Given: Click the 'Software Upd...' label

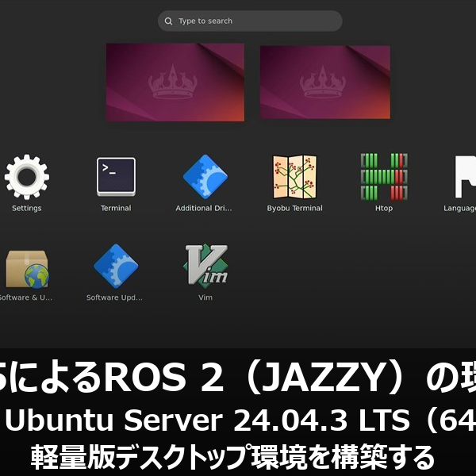Looking at the screenshot, I should [x=116, y=298].
